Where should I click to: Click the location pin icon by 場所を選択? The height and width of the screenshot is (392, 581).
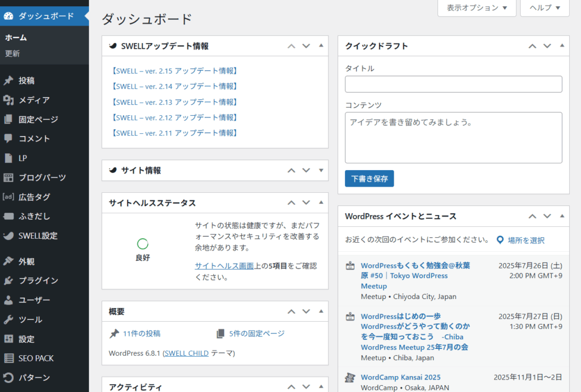[x=500, y=240]
